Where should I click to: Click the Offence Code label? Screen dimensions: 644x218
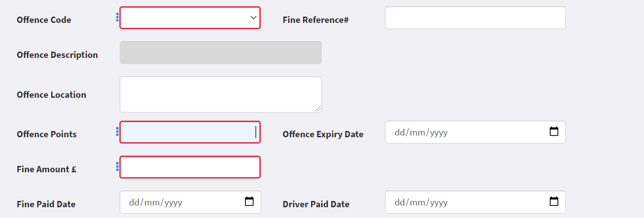(44, 20)
